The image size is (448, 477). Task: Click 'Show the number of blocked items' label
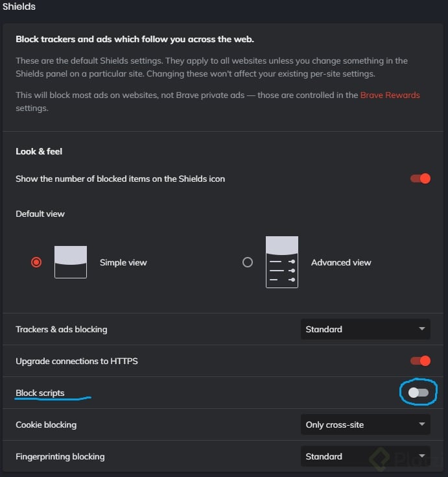[121, 179]
